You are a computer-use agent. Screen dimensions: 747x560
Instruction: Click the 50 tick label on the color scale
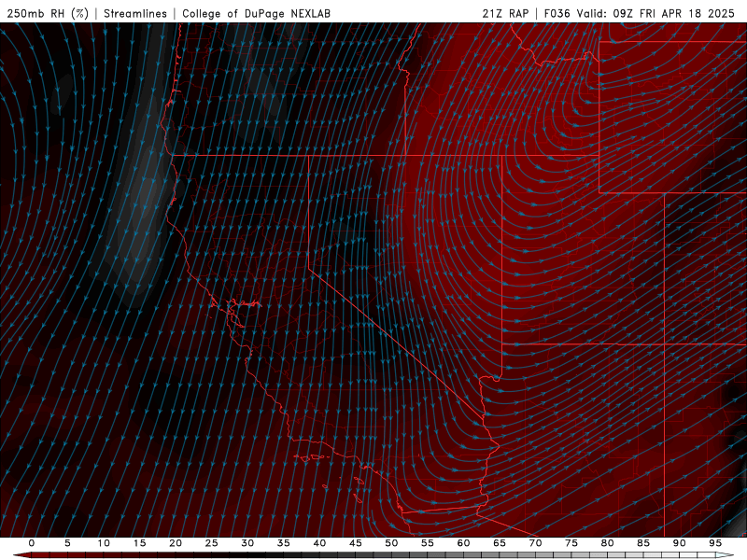391,543
